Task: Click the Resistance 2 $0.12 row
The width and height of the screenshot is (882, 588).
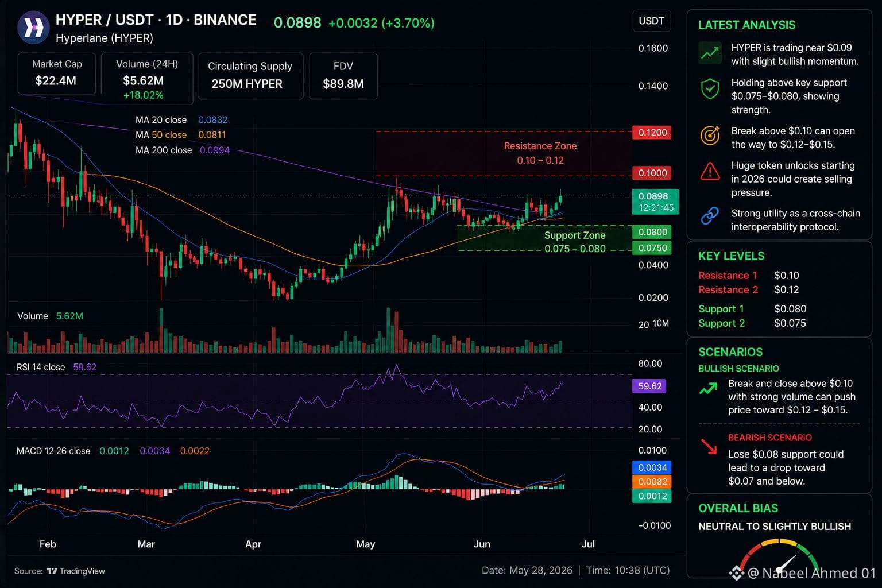Action: pos(748,290)
